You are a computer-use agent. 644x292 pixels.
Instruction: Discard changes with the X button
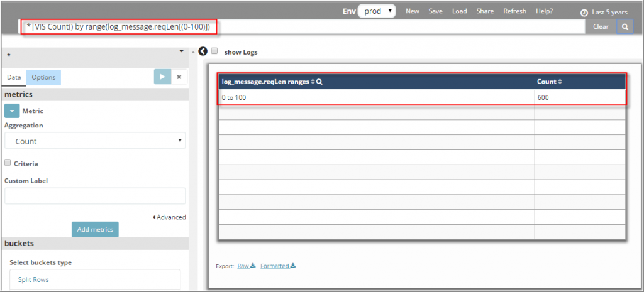[x=179, y=77]
